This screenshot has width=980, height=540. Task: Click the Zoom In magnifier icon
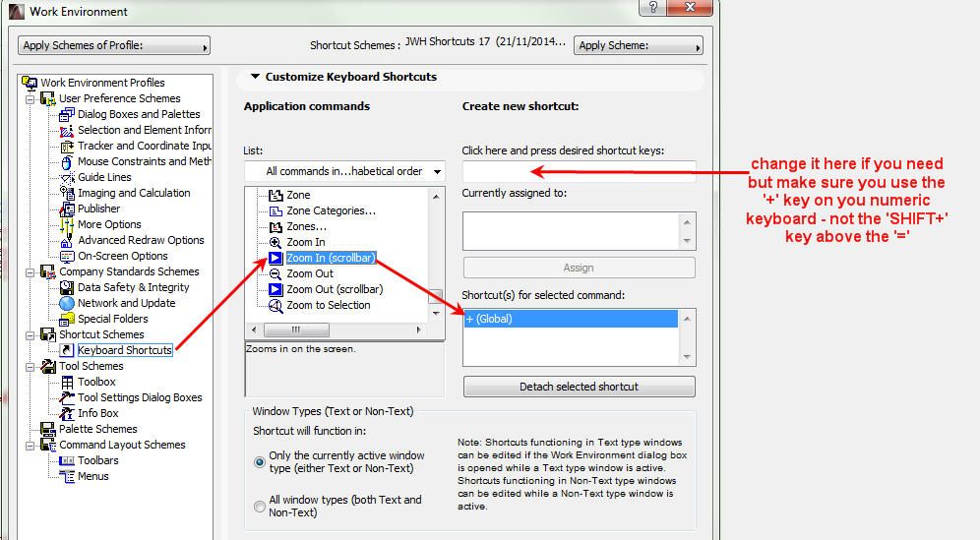coord(275,243)
